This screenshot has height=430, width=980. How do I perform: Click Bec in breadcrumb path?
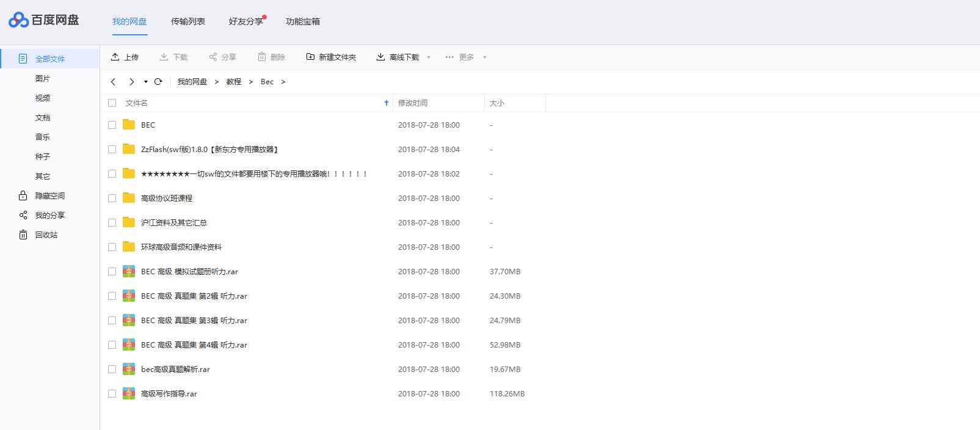pos(267,82)
